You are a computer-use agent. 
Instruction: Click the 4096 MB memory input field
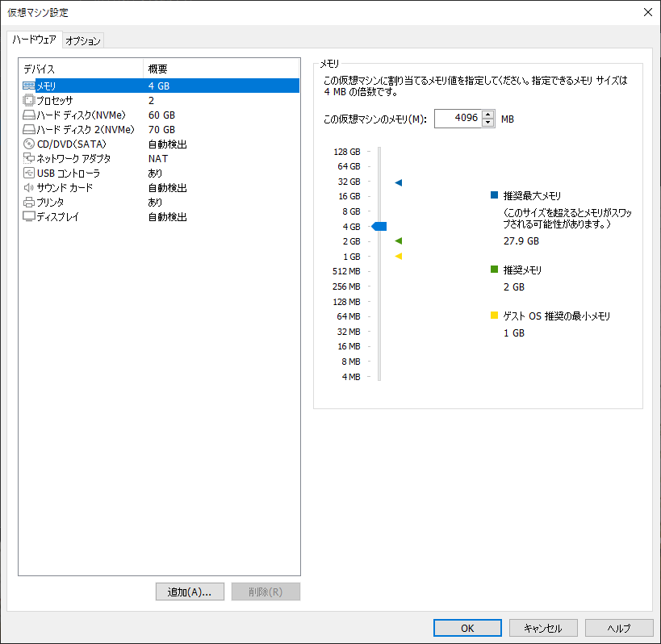(461, 118)
